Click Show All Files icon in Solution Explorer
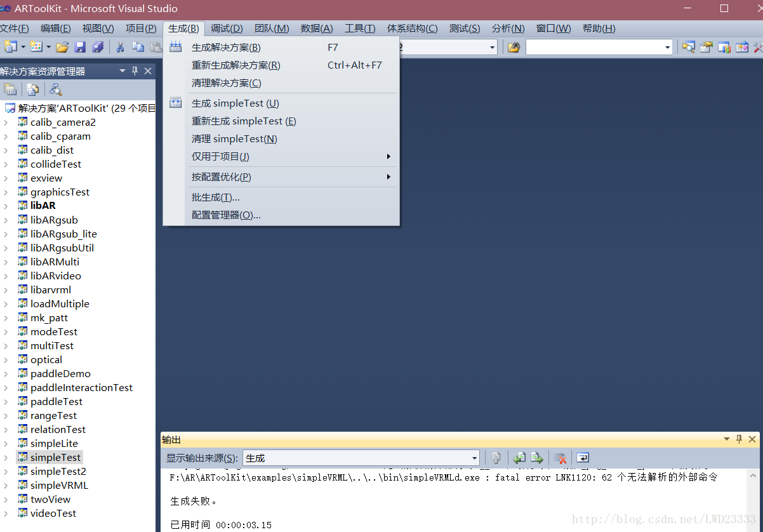Image resolution: width=763 pixels, height=532 pixels. (32, 90)
